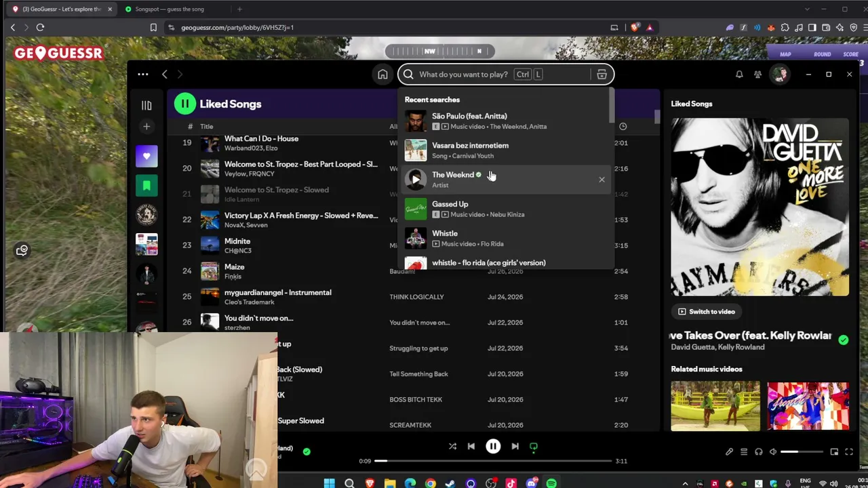This screenshot has width=868, height=488.
Task: Open the Spotify three-dots app menu
Action: (x=143, y=75)
